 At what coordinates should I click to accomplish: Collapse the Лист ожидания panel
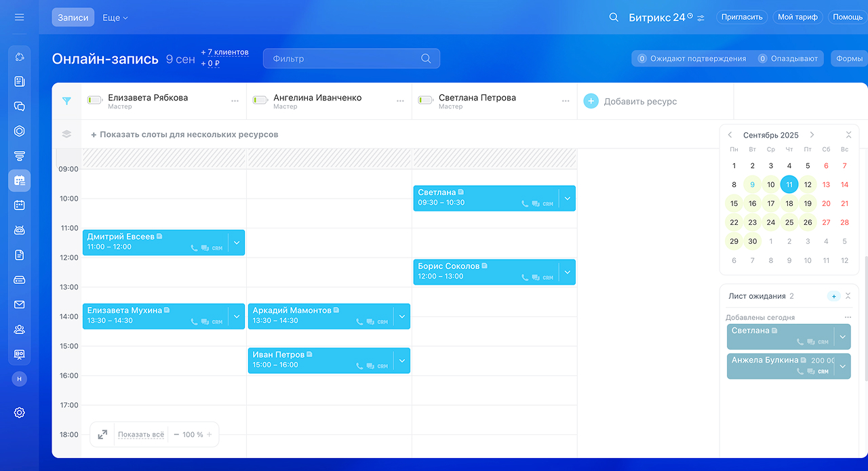tap(848, 296)
